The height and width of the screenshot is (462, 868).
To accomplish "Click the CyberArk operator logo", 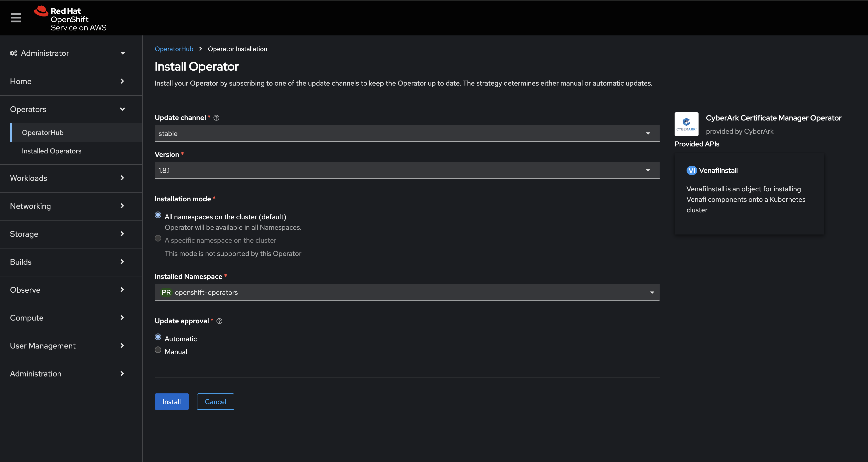I will point(686,124).
